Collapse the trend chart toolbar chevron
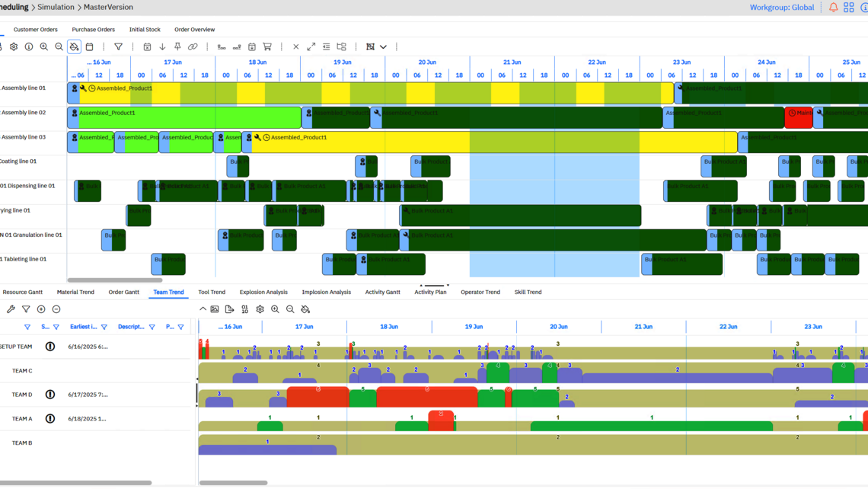This screenshot has width=868, height=489. [203, 310]
